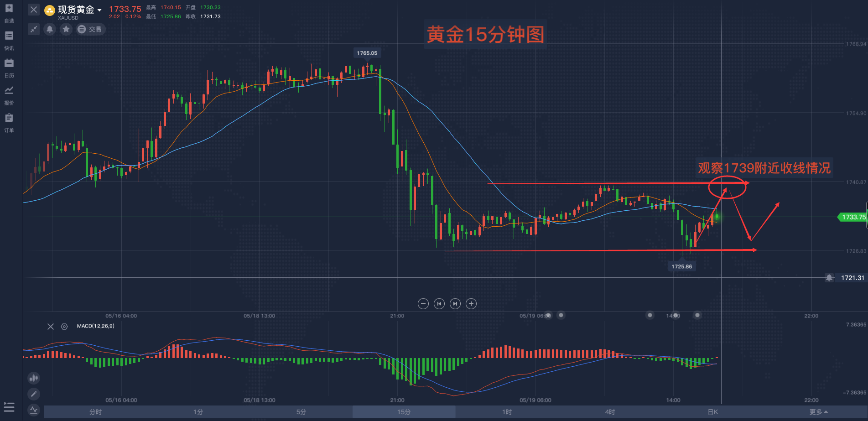Viewport: 868px width, 421px height.
Task: Click the green 1733.75 current price tag
Action: click(853, 217)
